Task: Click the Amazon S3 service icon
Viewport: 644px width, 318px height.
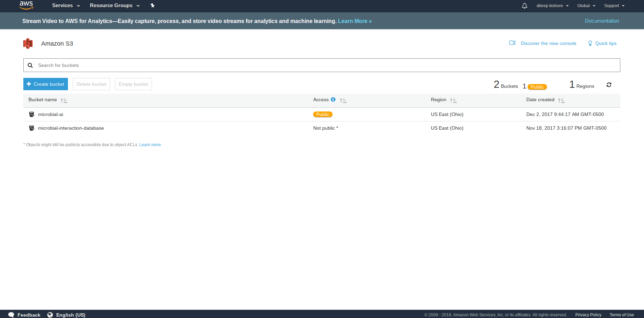Action: pos(28,44)
